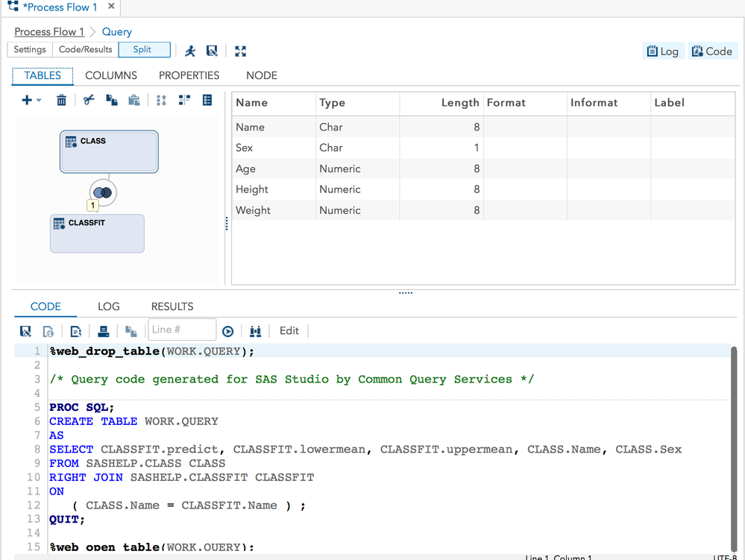
Task: Switch to the Code/Results view
Action: click(86, 50)
